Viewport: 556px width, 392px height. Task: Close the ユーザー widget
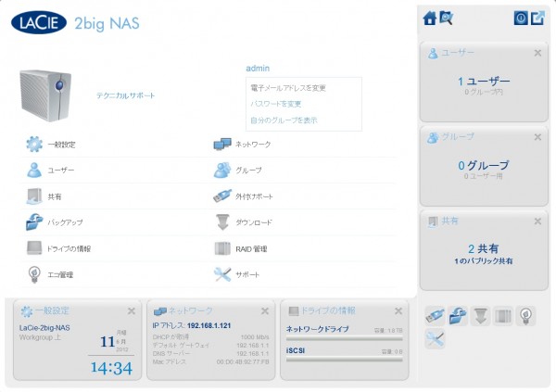[536, 54]
